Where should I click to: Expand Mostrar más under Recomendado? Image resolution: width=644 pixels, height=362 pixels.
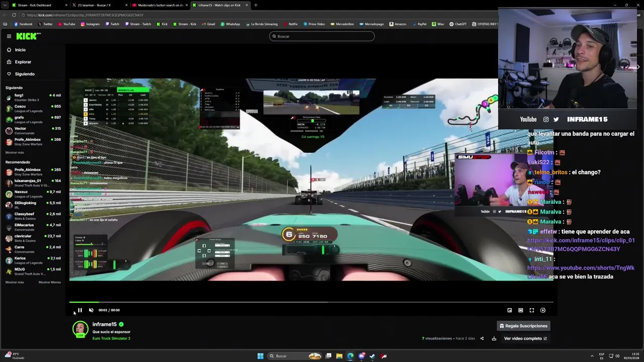click(15, 282)
